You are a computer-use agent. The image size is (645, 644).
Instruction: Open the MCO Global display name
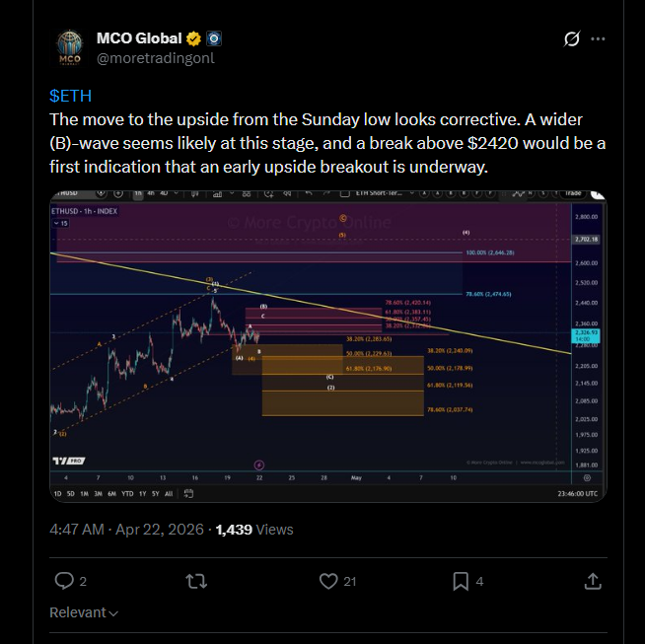pyautogui.click(x=139, y=38)
